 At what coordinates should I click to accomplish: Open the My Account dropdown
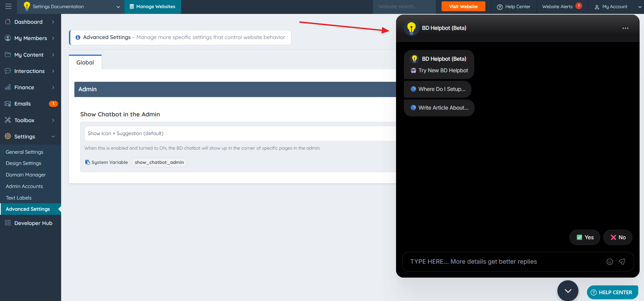pos(618,7)
